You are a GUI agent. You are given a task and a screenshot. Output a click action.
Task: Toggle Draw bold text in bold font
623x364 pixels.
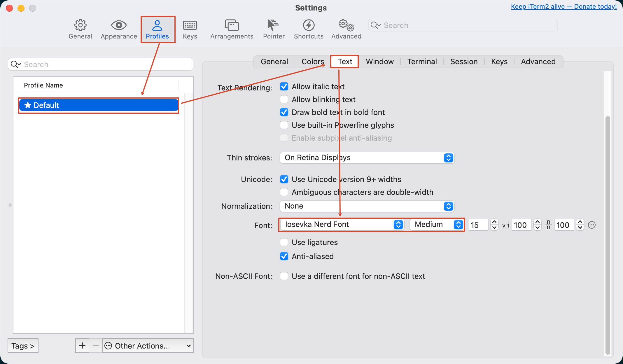click(x=284, y=112)
